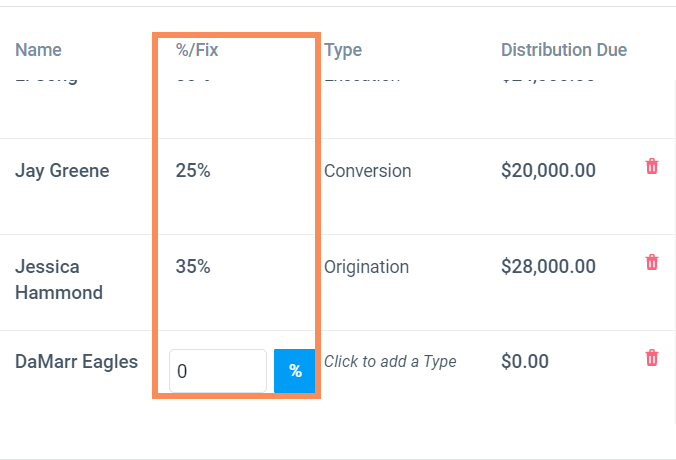Delete the Jay Greene row
Image resolution: width=676 pixels, height=460 pixels.
point(652,167)
